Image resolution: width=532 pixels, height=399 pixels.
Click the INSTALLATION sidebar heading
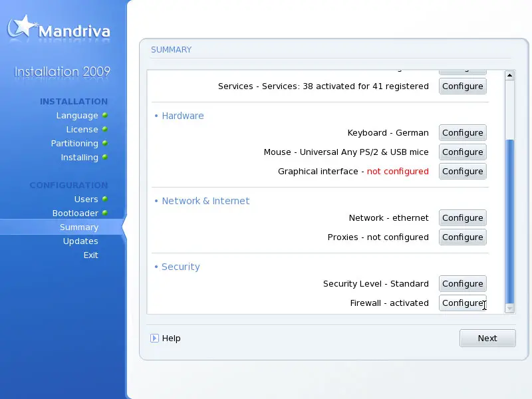[x=74, y=102]
